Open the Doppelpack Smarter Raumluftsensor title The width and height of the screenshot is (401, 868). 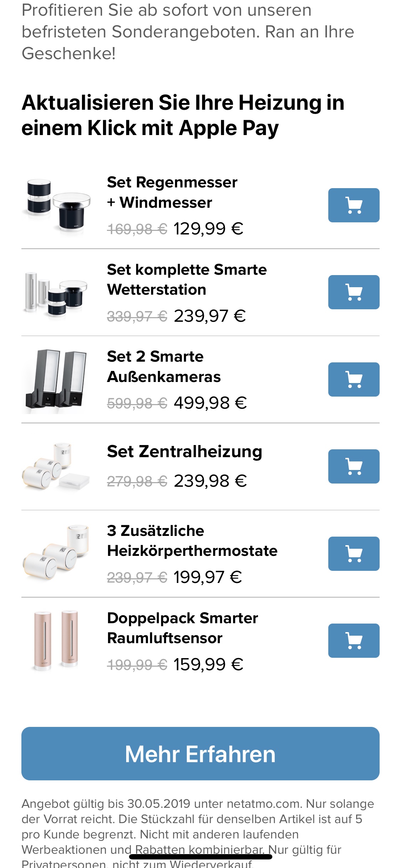pos(182,628)
